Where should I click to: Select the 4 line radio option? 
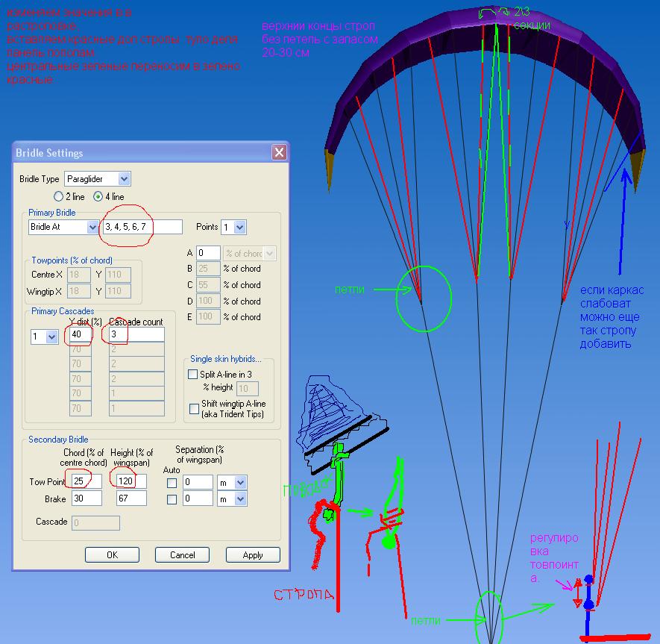click(x=98, y=197)
